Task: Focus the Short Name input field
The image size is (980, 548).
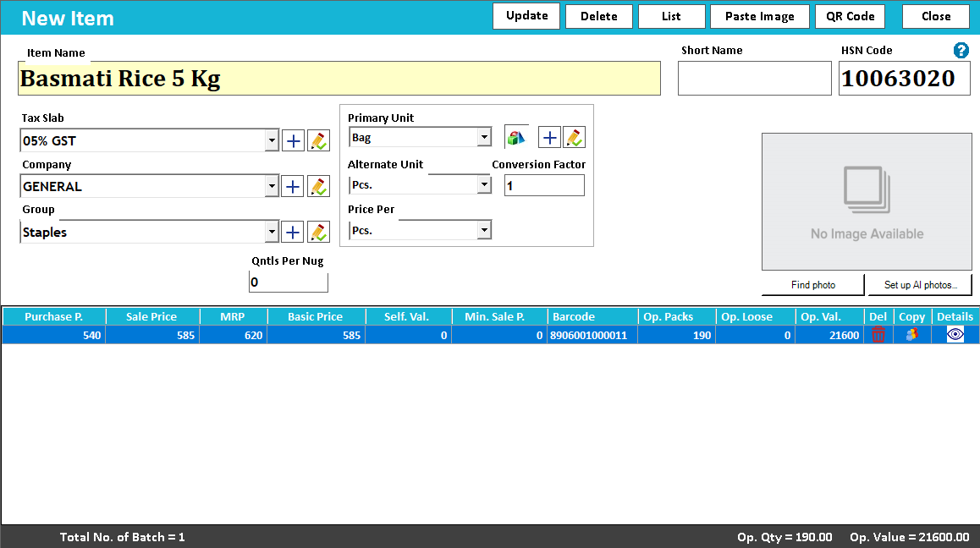Action: (754, 78)
